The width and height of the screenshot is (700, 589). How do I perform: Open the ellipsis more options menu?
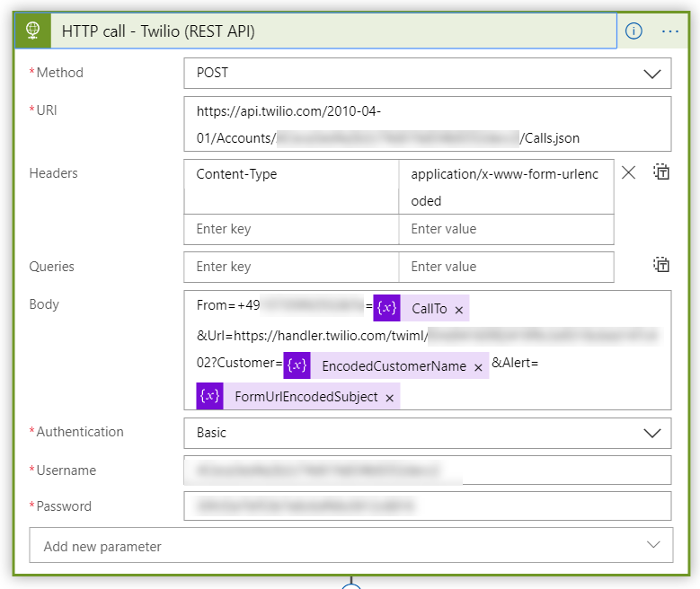[x=670, y=31]
